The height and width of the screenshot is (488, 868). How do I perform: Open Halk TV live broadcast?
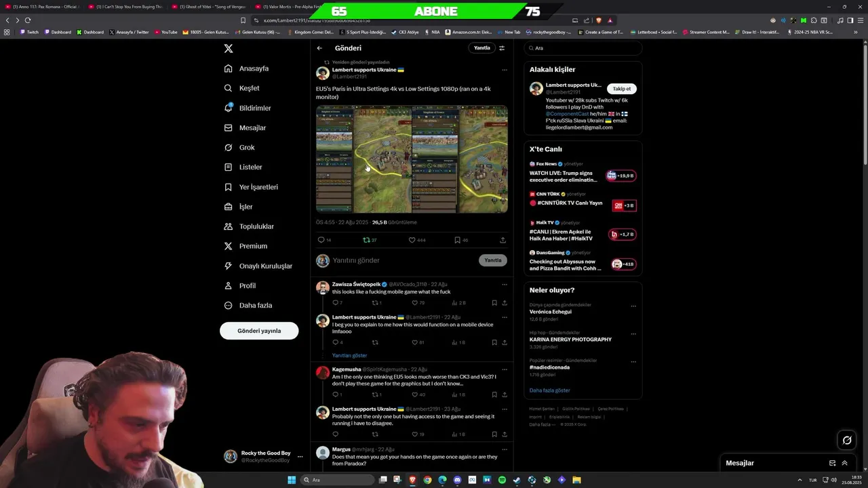583,231
